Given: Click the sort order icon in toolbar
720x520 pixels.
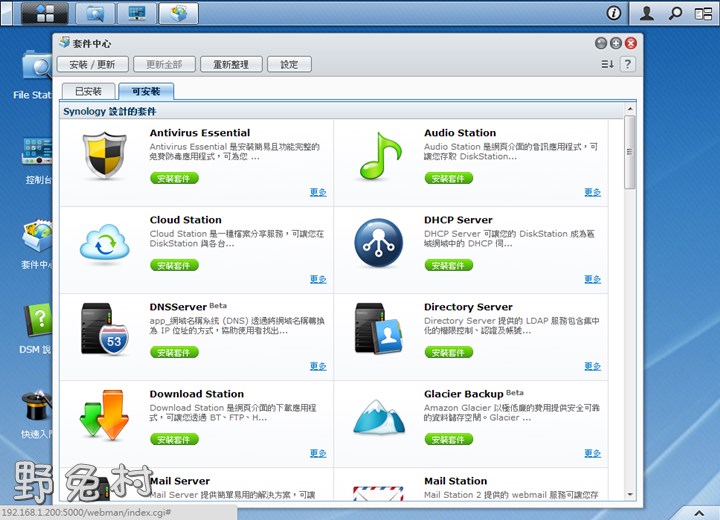Looking at the screenshot, I should tap(608, 64).
